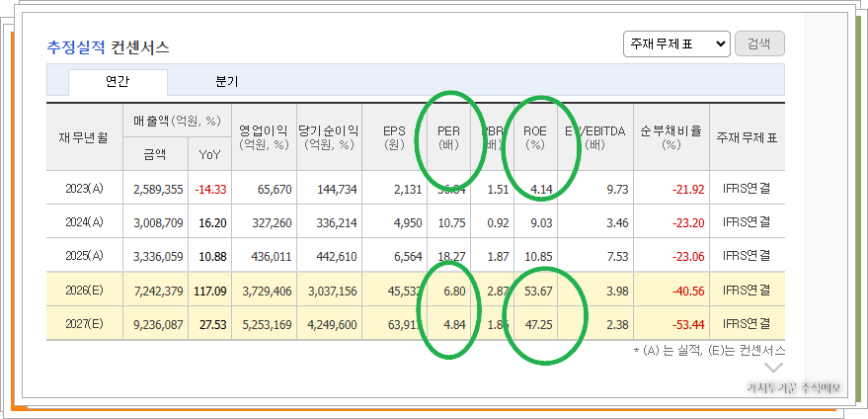Click net income value 144,734
Screen dimensions: 868x419
[x=337, y=190]
